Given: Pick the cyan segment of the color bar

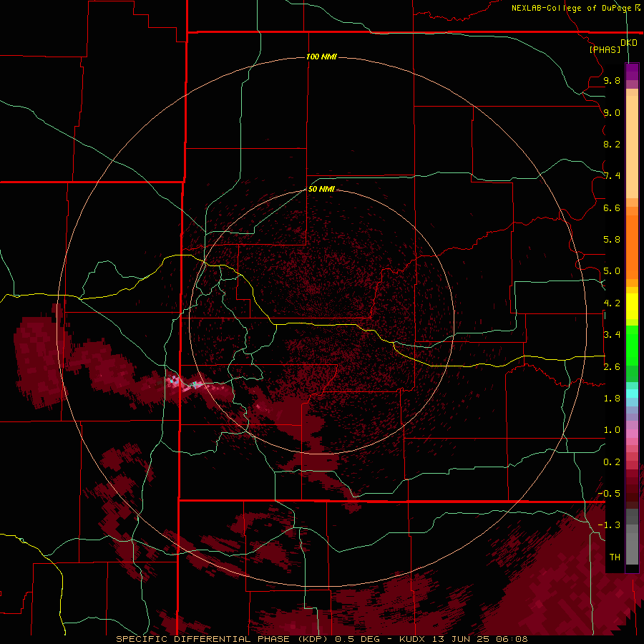Looking at the screenshot, I should point(632,394).
